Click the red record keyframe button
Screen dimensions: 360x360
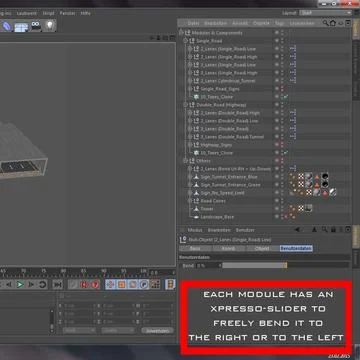pyautogui.click(x=84, y=284)
